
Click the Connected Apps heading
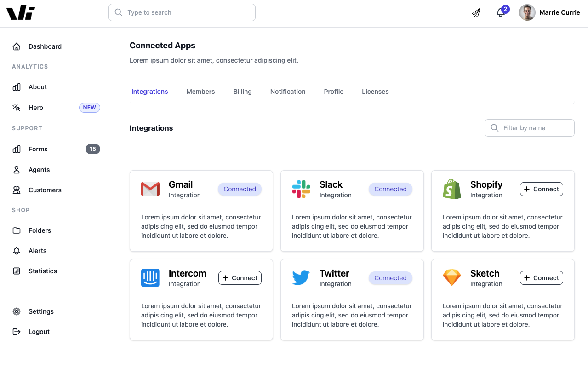(162, 46)
